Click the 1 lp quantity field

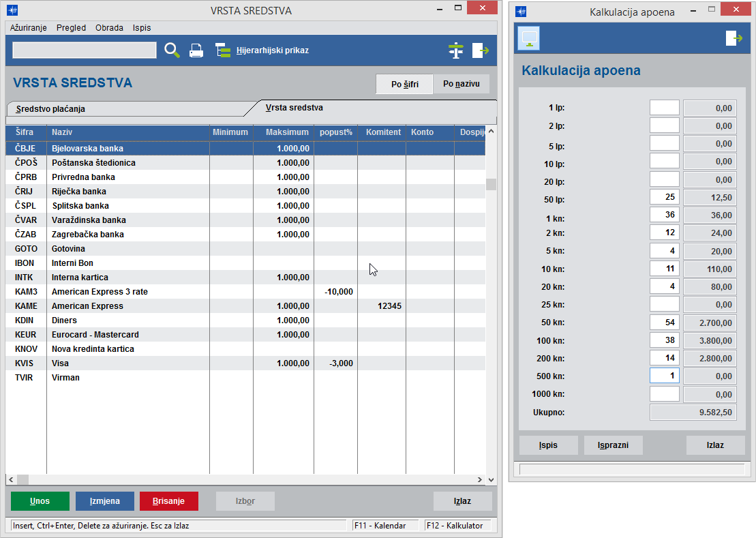[x=665, y=108]
